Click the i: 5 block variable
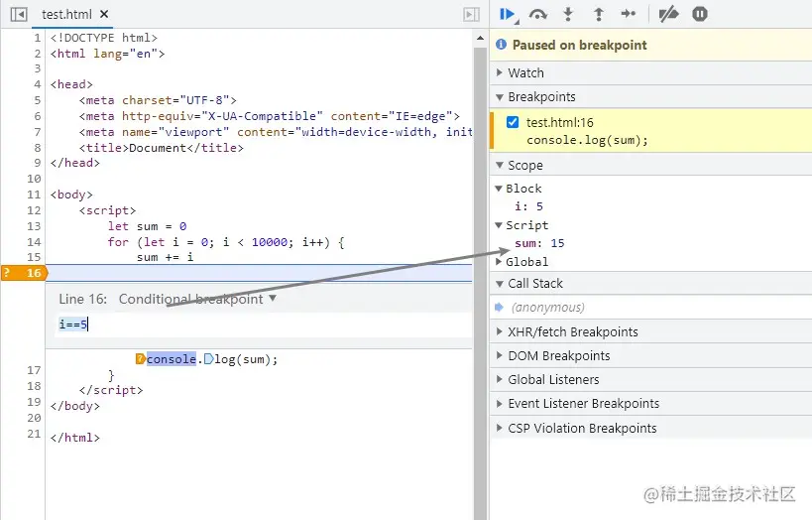The image size is (812, 520). click(x=528, y=206)
